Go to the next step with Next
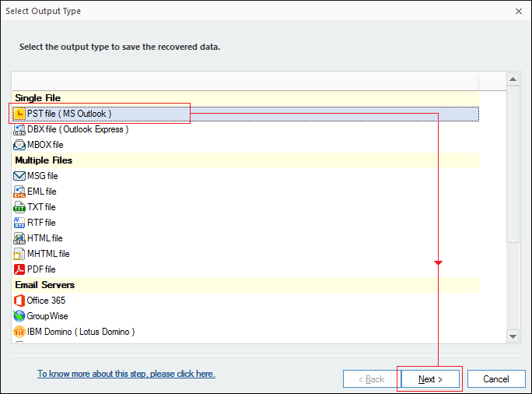Viewport: 532px width, 394px height. 430,379
